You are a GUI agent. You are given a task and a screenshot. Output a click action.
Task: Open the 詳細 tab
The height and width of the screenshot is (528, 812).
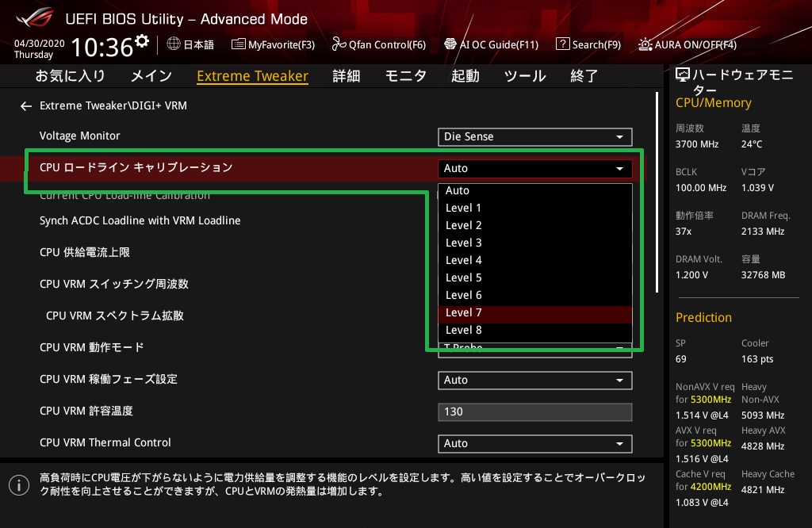coord(347,76)
